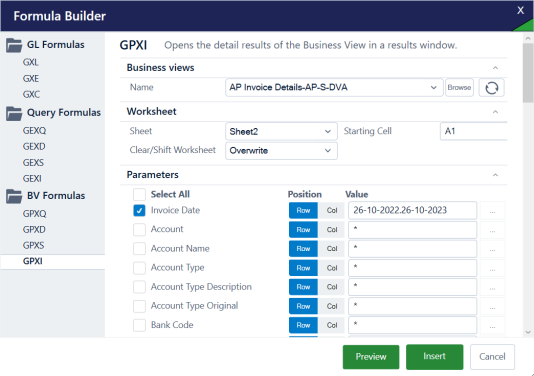Check the Account Type Description parameter
The image size is (534, 376).
tap(139, 287)
